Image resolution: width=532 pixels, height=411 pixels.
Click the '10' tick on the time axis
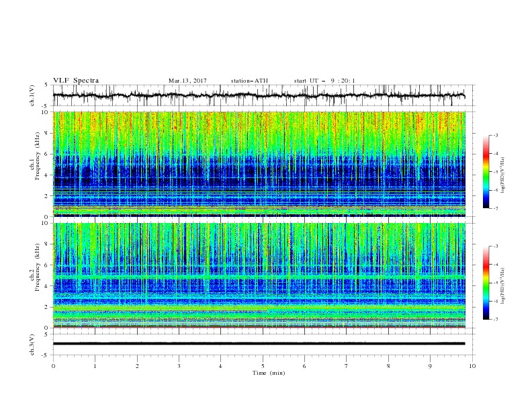[x=472, y=366]
